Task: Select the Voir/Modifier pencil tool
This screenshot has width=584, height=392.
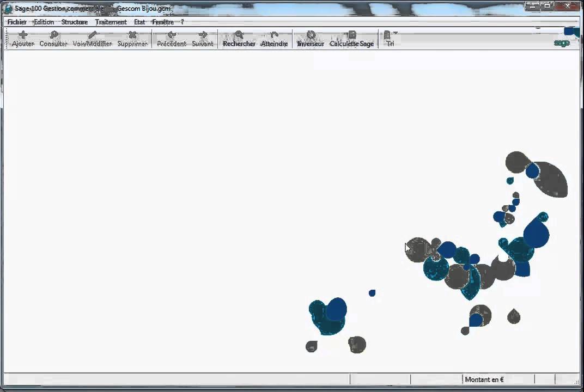Action: click(93, 39)
